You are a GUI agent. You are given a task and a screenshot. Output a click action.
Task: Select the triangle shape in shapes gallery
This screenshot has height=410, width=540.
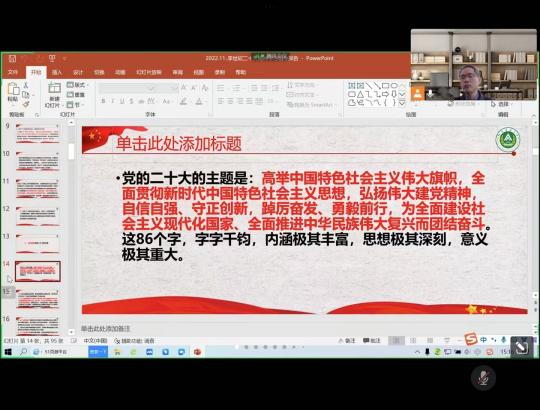pos(360,94)
